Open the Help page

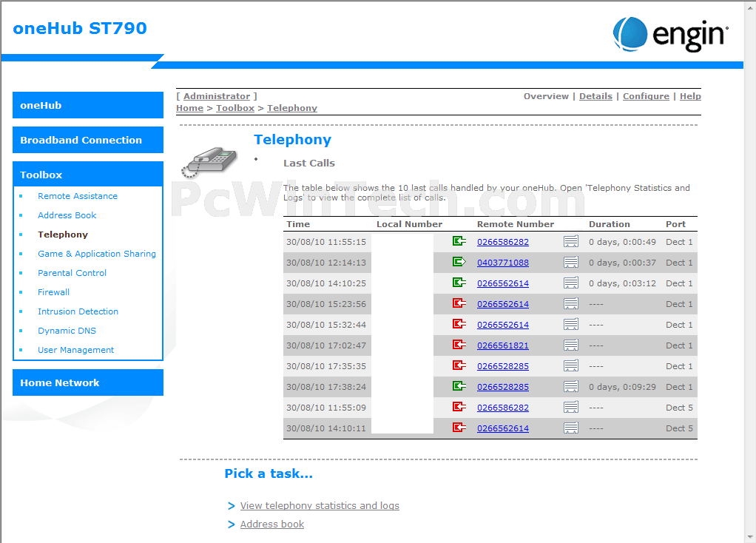pos(690,96)
